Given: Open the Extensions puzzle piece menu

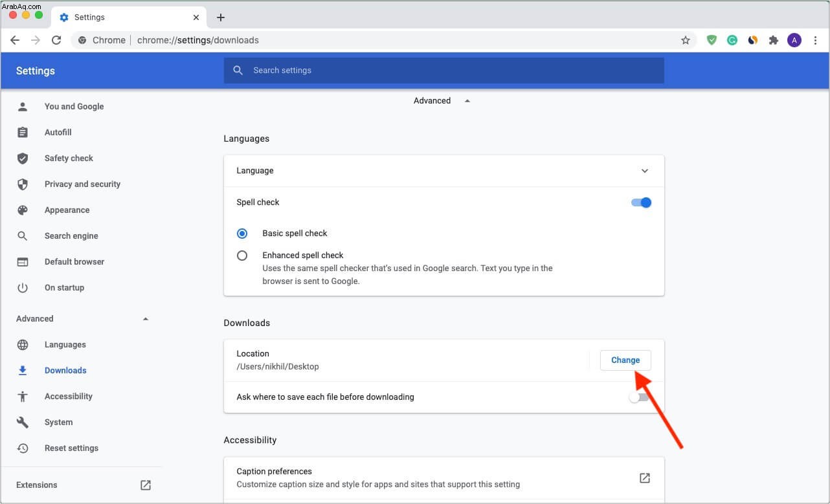Looking at the screenshot, I should [773, 40].
